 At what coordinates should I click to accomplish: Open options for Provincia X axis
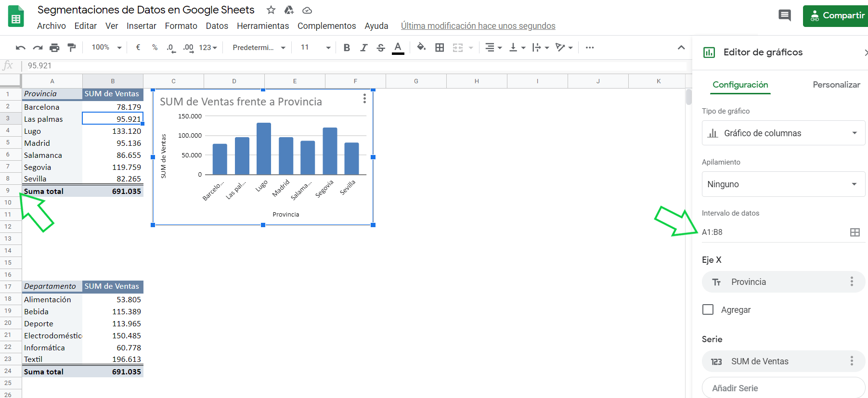(852, 282)
